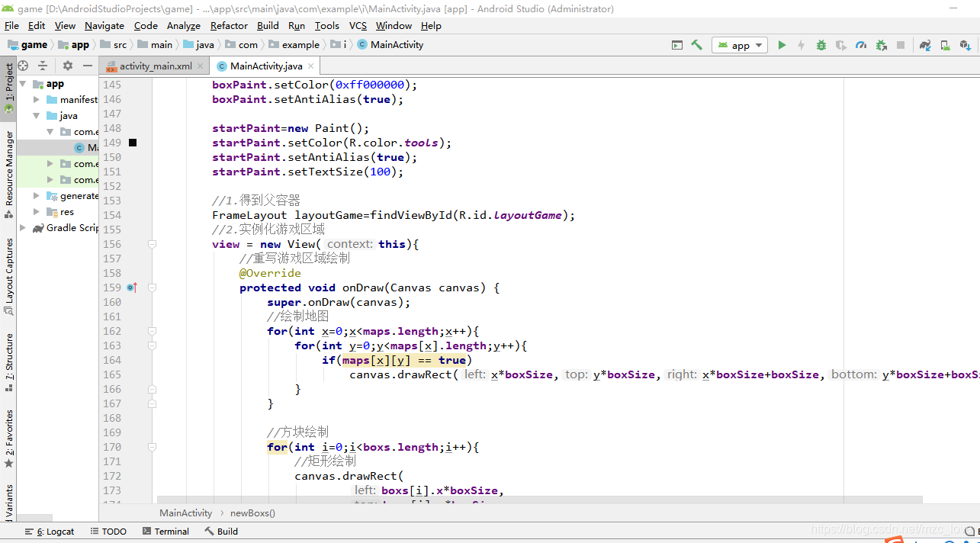Fold the onDraw method at line 159
Viewport: 980px width, 543px height.
153,288
